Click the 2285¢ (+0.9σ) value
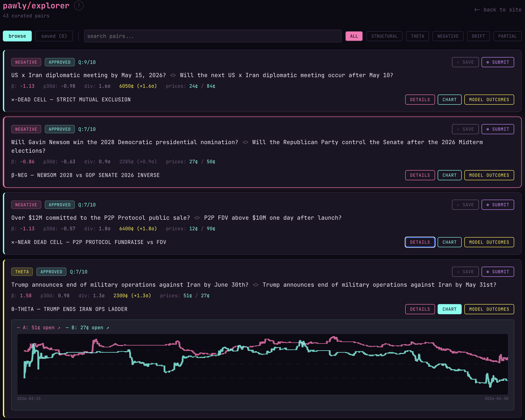This screenshot has width=525, height=420. 138,162
